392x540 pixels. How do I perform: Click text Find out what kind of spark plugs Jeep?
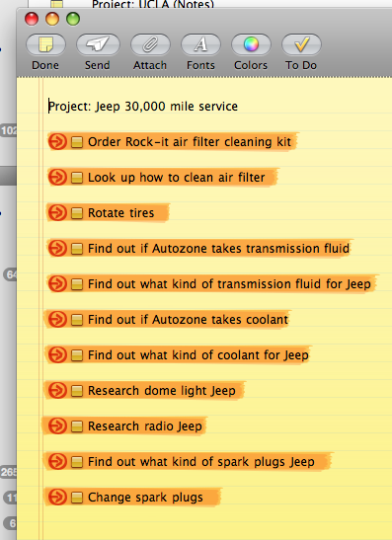[x=201, y=462]
